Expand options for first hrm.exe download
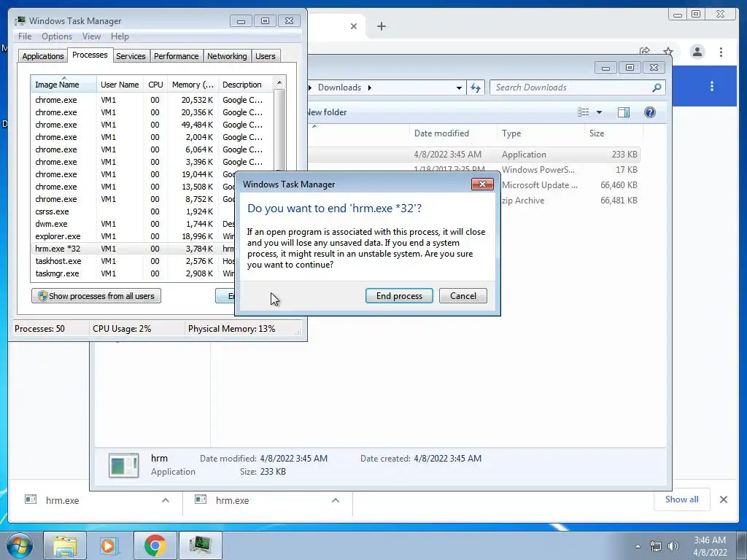 coord(166,500)
